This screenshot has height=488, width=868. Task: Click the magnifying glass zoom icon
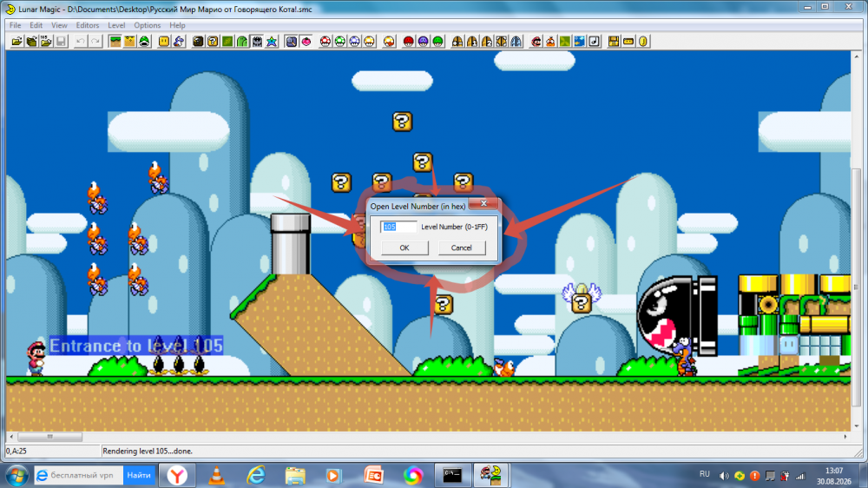tap(291, 42)
